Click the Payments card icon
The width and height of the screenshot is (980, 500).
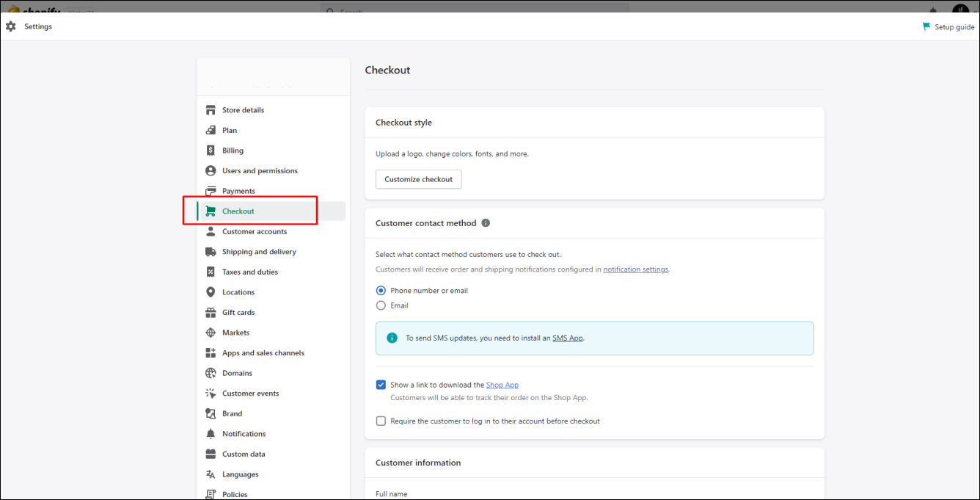point(211,191)
